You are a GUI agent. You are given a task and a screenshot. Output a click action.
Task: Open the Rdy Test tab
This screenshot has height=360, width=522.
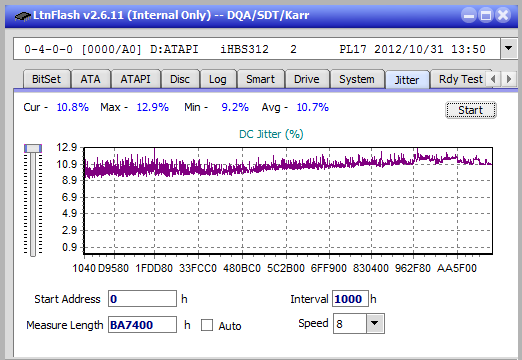pyautogui.click(x=460, y=79)
